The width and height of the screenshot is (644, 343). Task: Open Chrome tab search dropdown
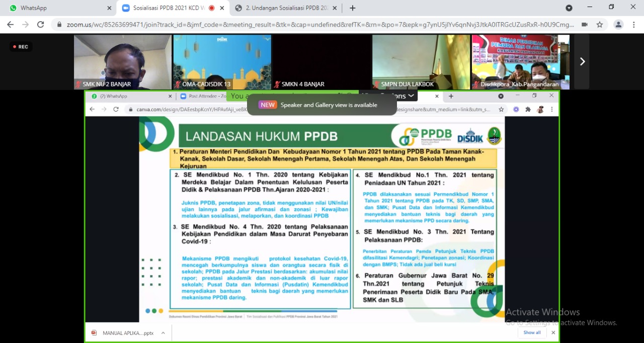569,8
